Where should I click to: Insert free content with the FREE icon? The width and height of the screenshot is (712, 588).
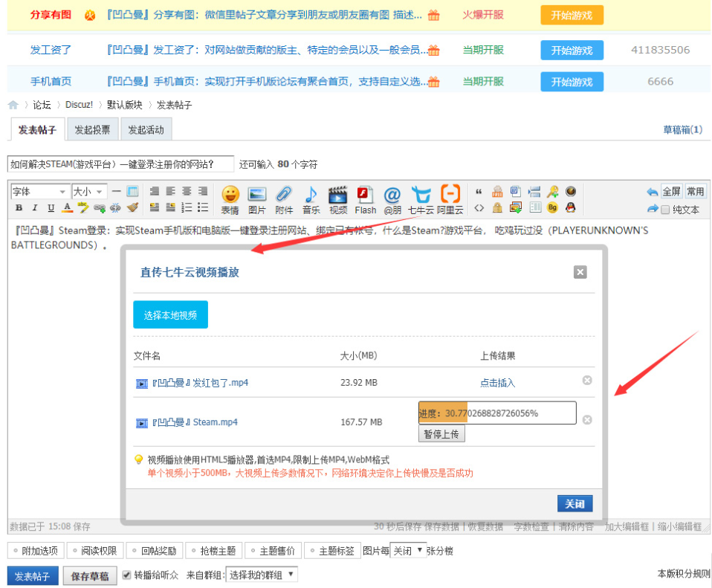click(x=498, y=191)
